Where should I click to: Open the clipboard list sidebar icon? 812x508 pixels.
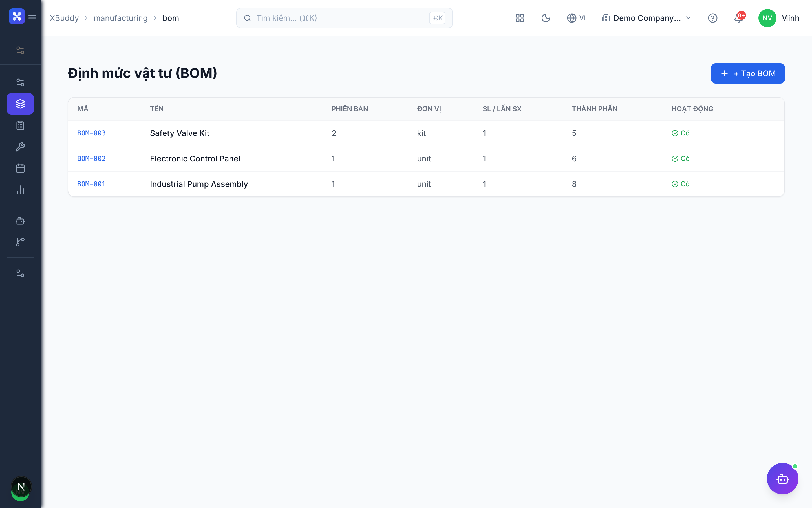click(20, 125)
